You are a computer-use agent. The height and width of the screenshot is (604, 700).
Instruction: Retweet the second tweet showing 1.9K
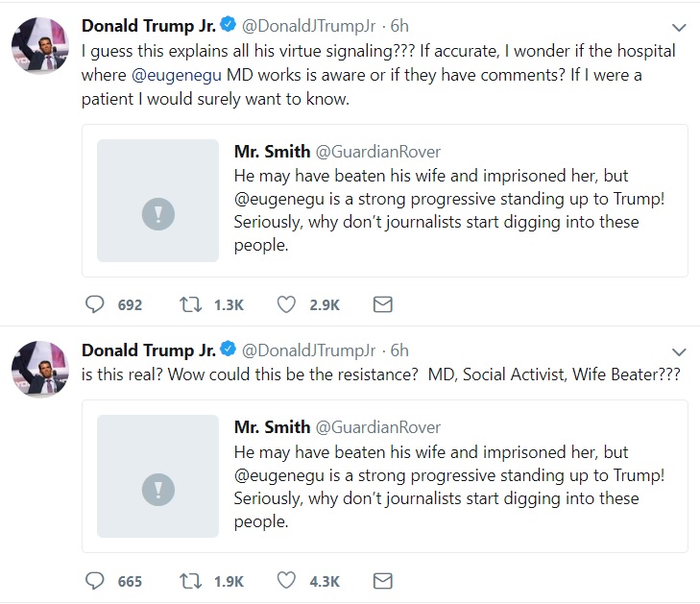point(191,581)
